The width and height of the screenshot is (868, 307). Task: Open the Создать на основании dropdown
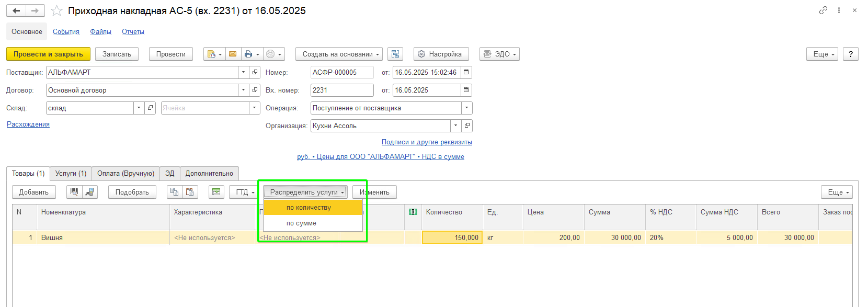tap(339, 54)
